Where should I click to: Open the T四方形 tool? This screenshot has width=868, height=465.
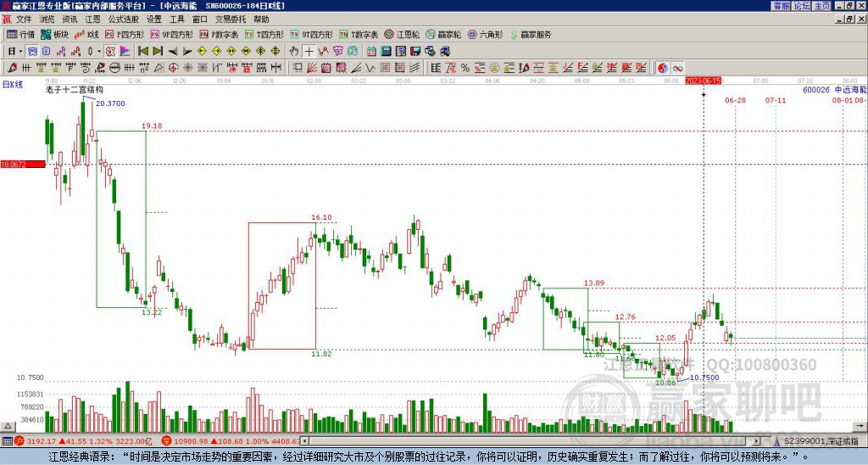tap(264, 34)
